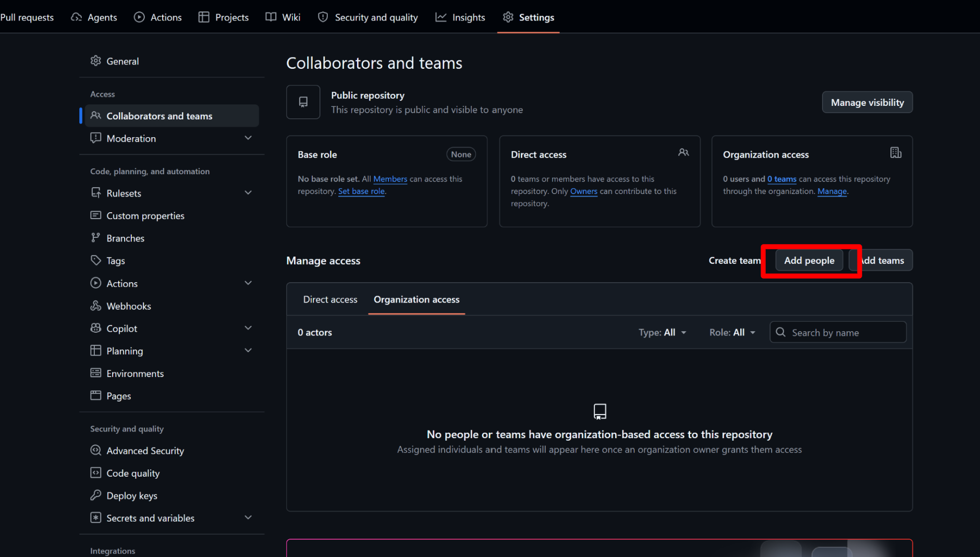Click the Advanced Security shield icon
This screenshot has height=557, width=980.
click(x=95, y=450)
